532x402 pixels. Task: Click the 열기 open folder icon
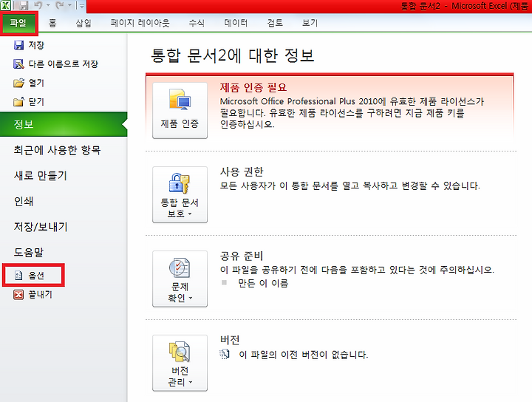click(x=18, y=83)
